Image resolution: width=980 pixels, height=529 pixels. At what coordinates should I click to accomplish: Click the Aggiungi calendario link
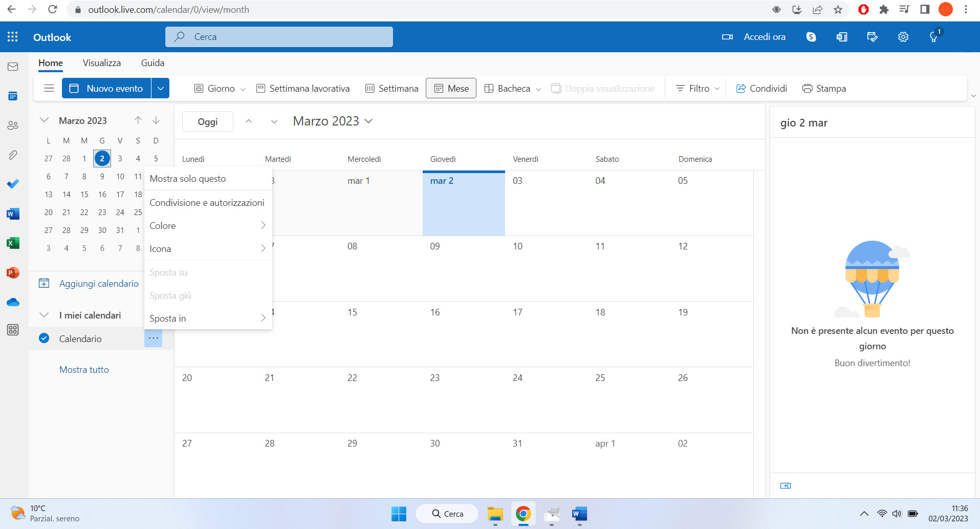pos(99,283)
